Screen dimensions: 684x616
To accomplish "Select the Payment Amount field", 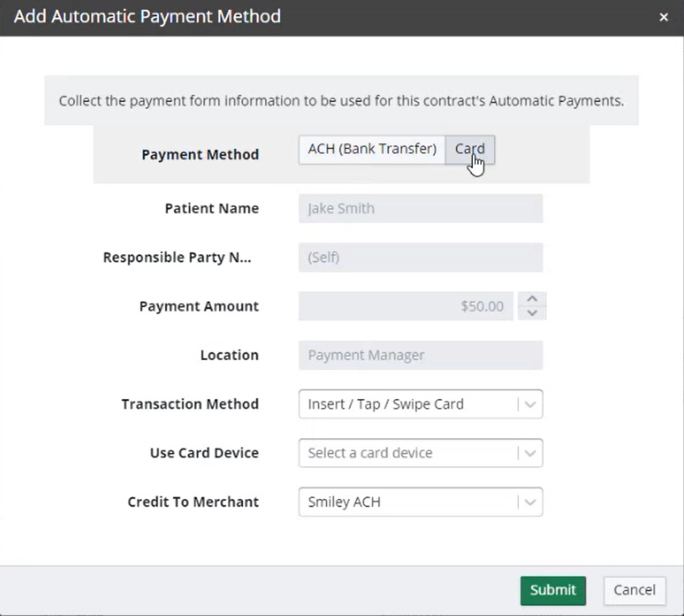I will pos(404,306).
